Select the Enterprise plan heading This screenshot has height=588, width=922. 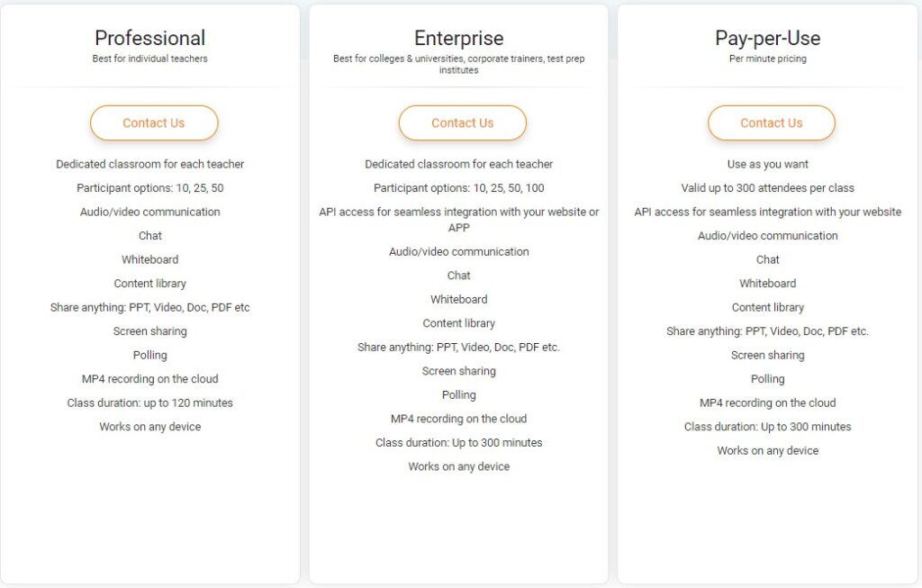click(x=458, y=38)
